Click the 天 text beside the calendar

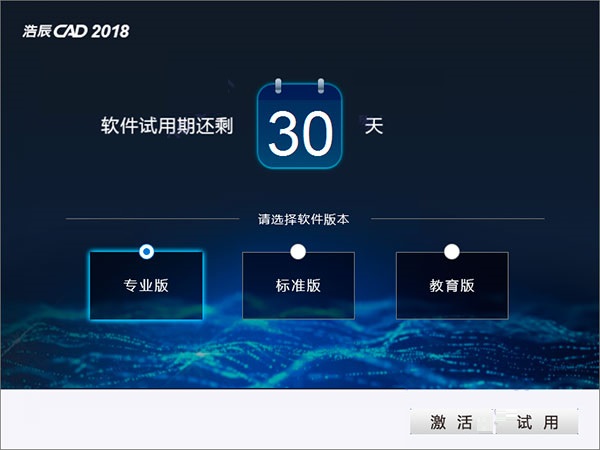point(374,126)
